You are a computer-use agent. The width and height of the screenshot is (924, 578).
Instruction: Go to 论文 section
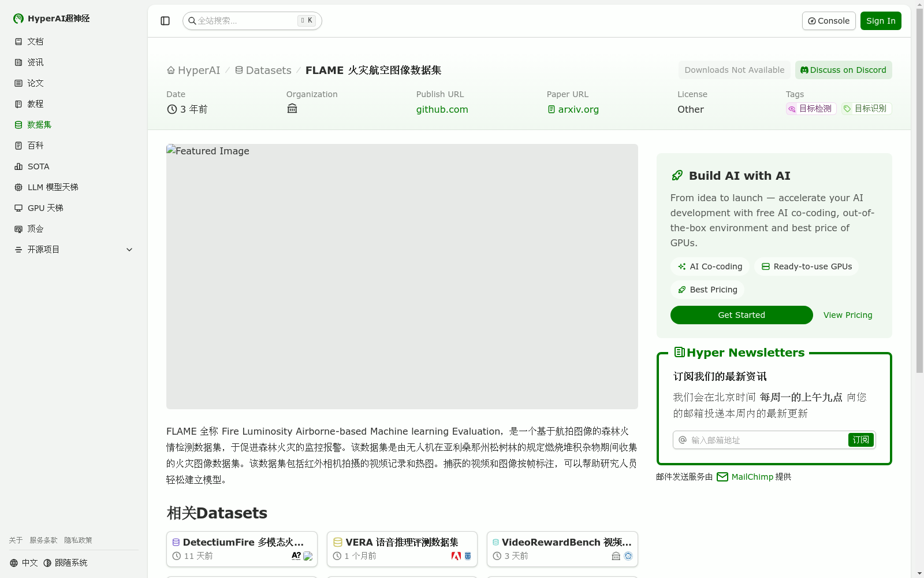74,83
